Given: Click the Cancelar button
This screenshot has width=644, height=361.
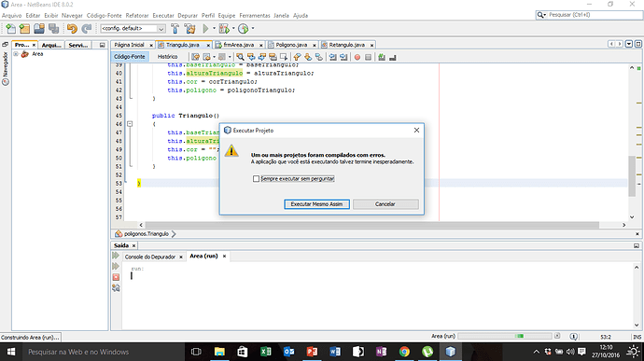Looking at the screenshot, I should [385, 204].
